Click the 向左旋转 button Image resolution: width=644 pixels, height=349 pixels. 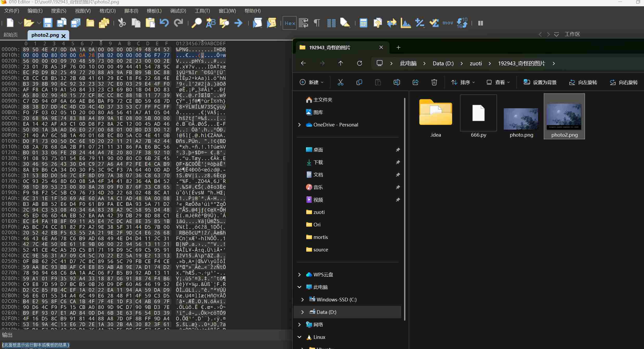[x=583, y=82]
